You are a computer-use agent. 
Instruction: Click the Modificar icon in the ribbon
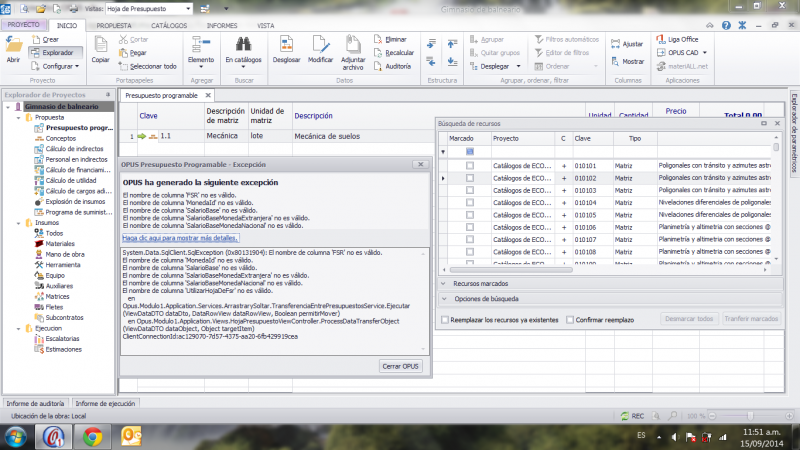(320, 45)
